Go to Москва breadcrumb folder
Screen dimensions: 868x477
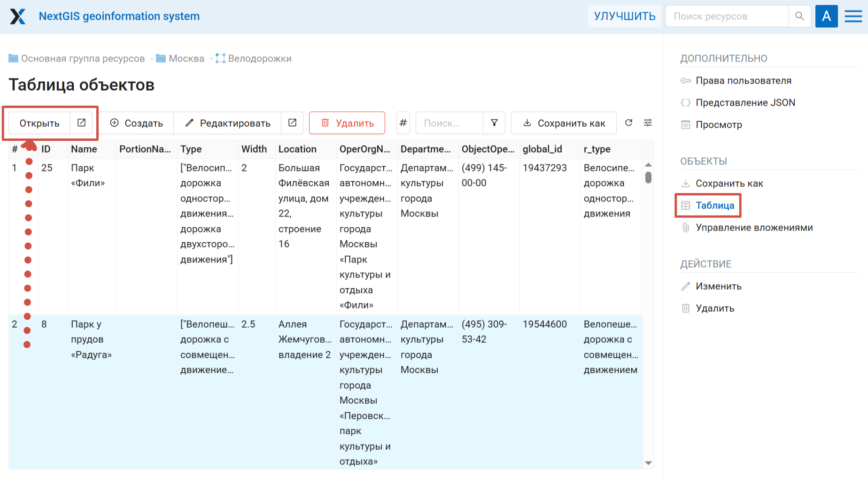tap(186, 59)
